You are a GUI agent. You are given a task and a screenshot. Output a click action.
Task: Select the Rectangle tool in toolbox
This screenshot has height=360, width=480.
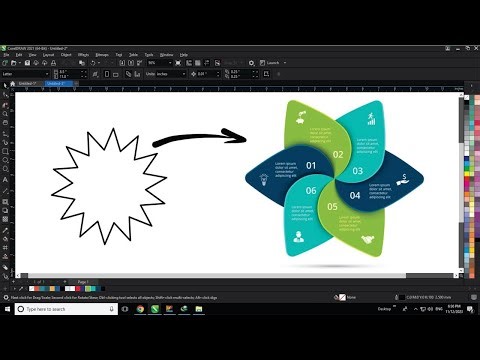tap(5, 151)
